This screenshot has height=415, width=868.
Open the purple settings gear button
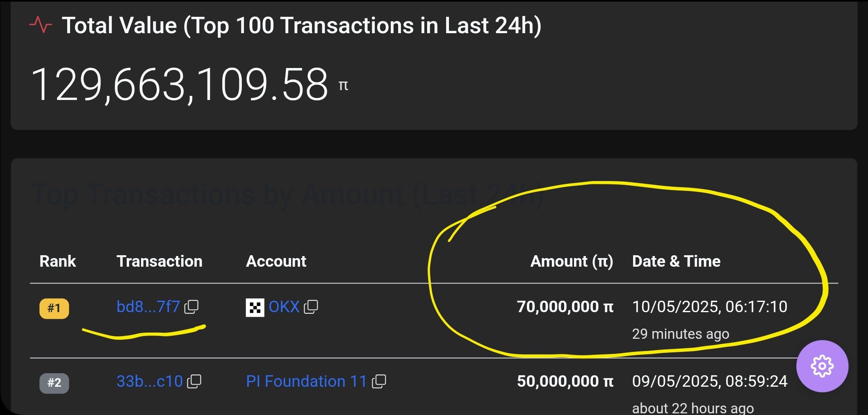click(x=822, y=366)
